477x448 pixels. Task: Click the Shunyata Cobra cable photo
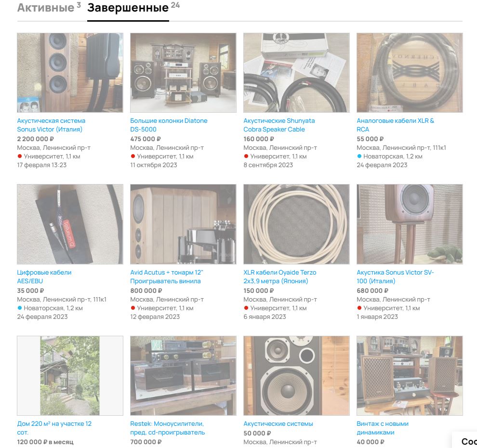click(296, 73)
